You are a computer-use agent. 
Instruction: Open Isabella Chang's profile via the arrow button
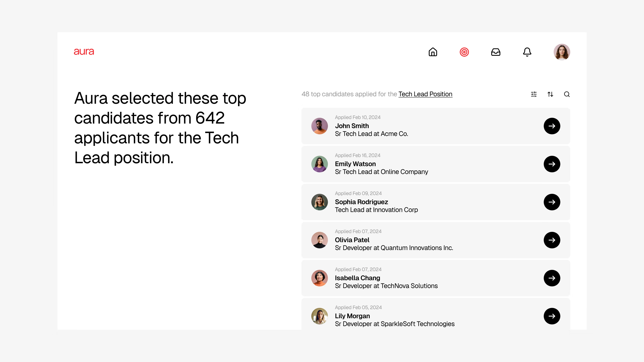(x=552, y=278)
